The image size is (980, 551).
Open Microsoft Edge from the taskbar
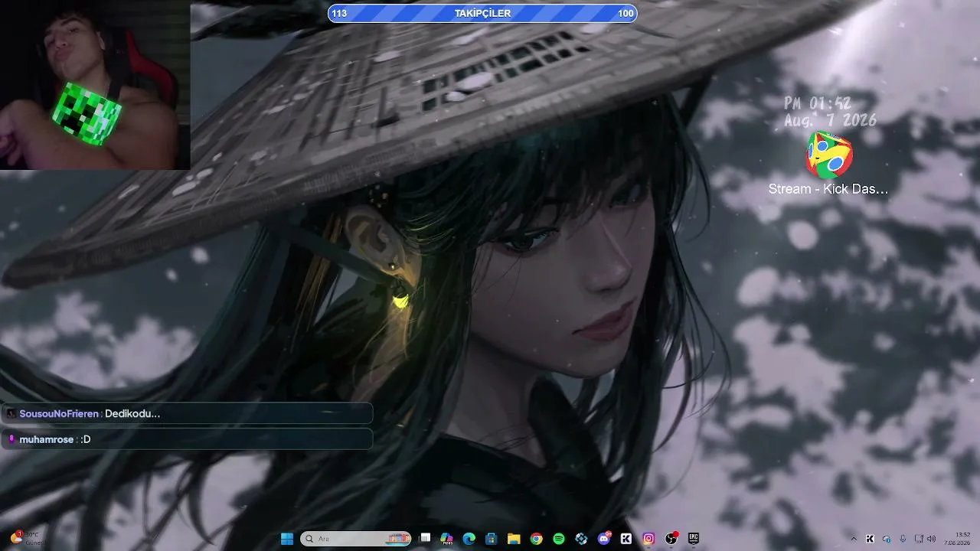click(x=469, y=539)
